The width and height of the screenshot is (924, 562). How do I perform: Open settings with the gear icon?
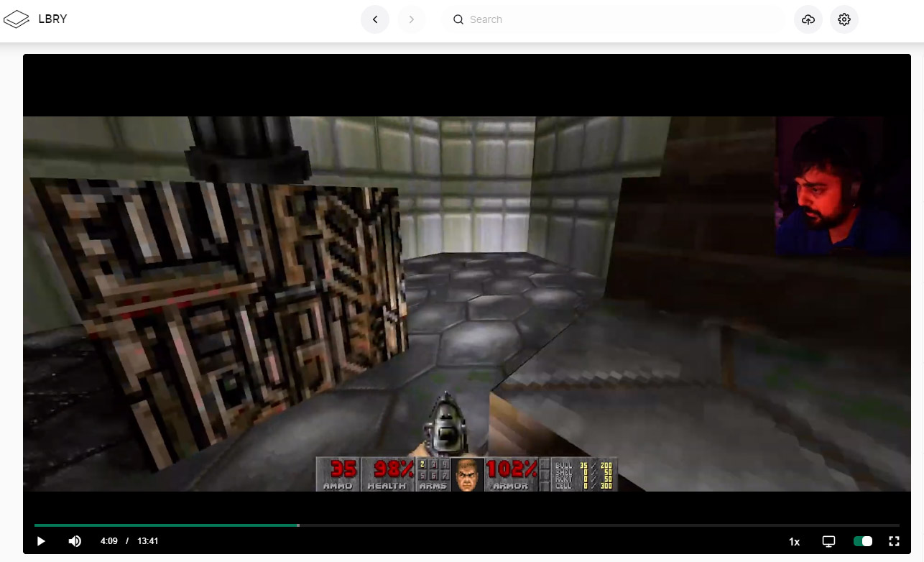click(844, 19)
